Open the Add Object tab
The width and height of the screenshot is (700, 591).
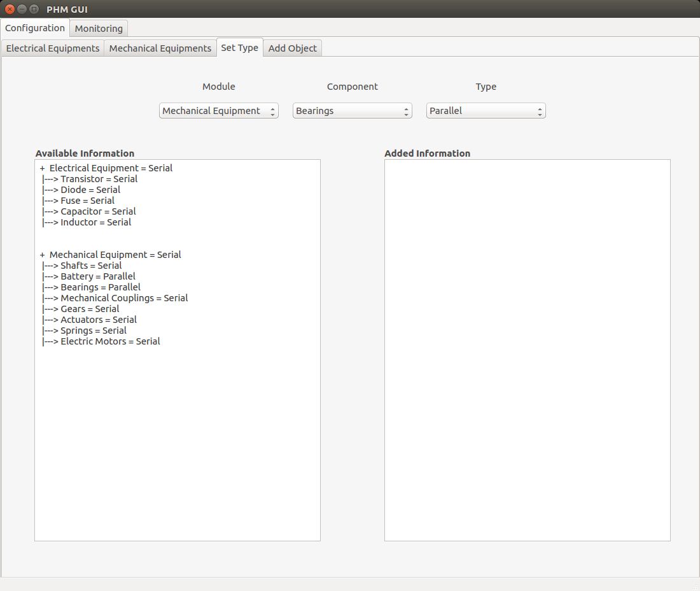[x=293, y=48]
